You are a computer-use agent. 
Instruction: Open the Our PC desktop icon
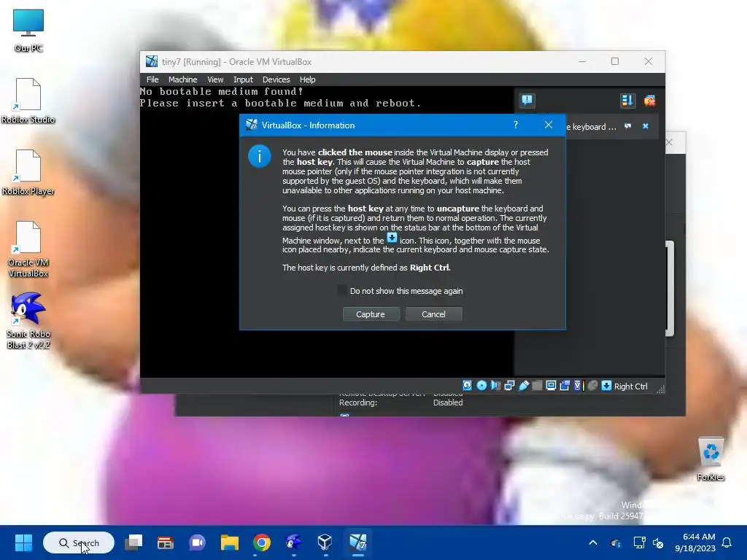click(28, 31)
